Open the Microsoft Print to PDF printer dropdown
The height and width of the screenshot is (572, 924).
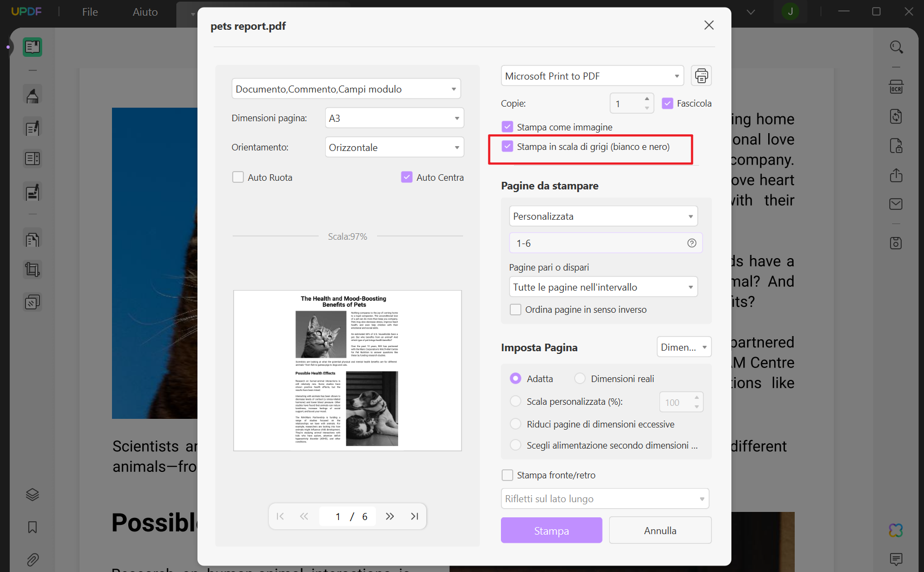(592, 76)
